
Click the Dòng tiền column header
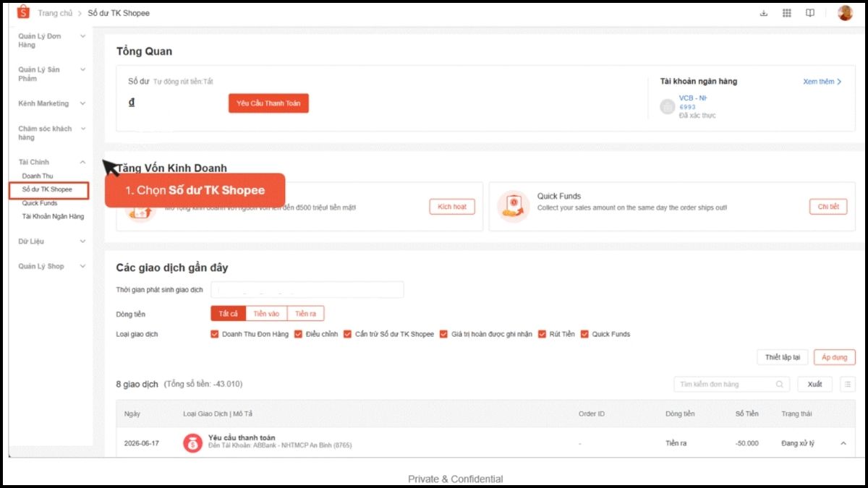click(x=680, y=414)
